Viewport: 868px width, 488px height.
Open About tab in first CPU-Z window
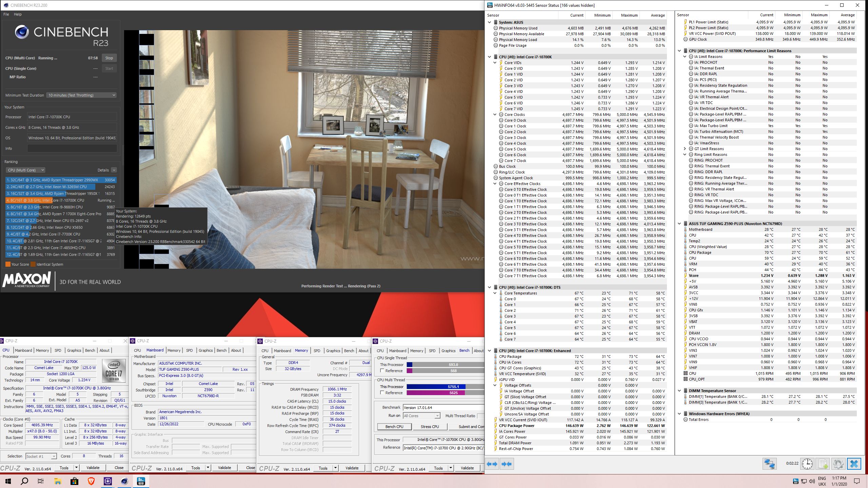tap(104, 350)
